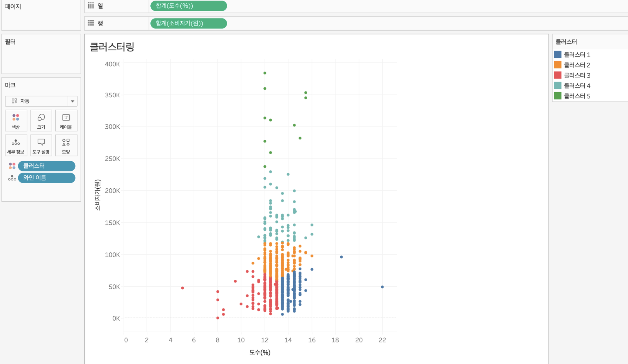Open the 크기 (Size) marks card
The image size is (628, 364).
(41, 121)
